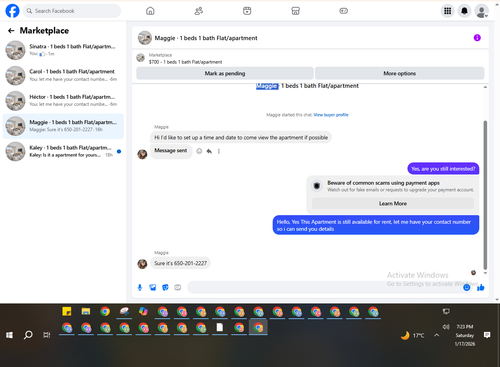Image resolution: width=500 pixels, height=367 pixels.
Task: Open message more options dots
Action: pos(219,151)
